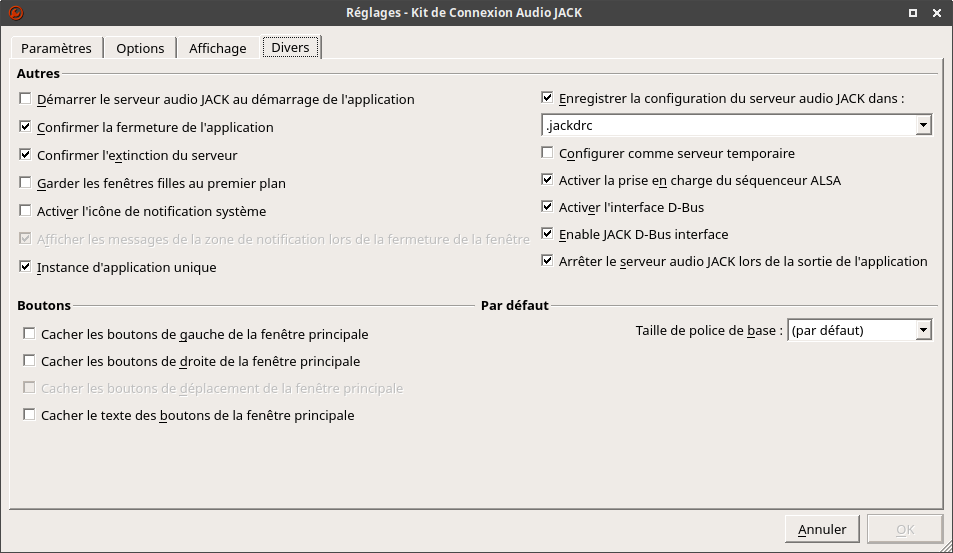Expand the .jackdrc configuration file dropdown
The width and height of the screenshot is (953, 553).
click(x=924, y=126)
